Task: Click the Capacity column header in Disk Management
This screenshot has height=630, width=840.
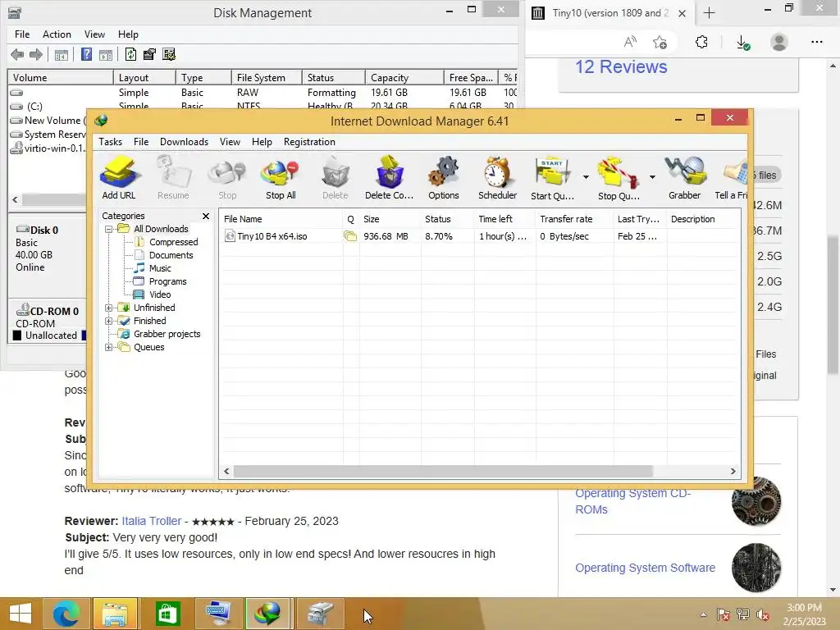Action: (x=404, y=78)
